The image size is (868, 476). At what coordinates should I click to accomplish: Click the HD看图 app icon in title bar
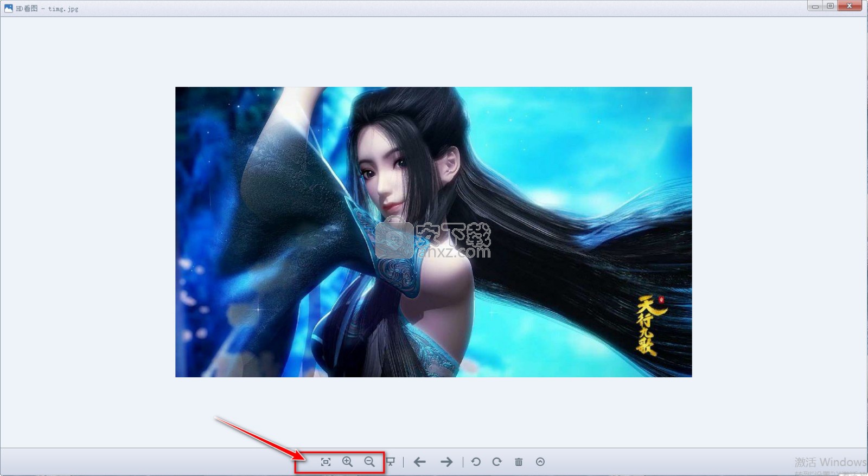point(8,8)
